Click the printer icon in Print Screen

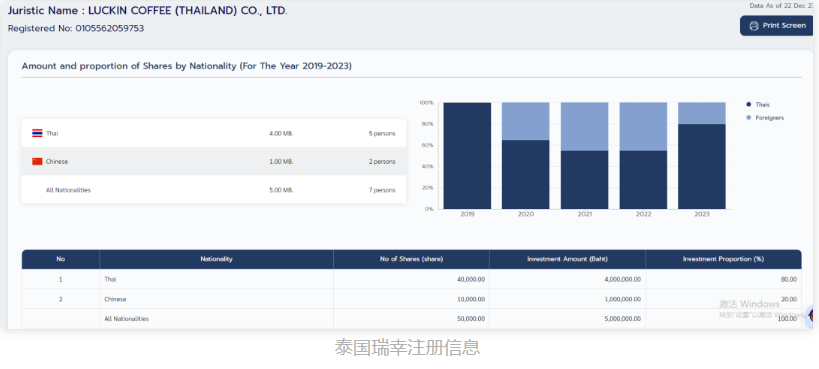(754, 26)
